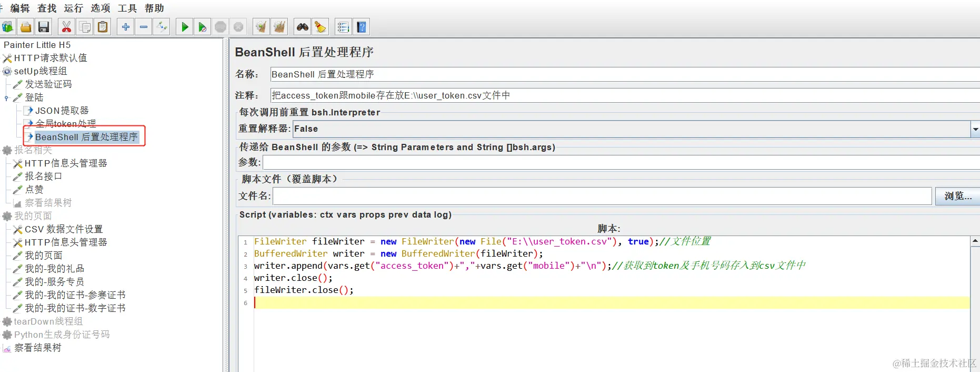The image size is (980, 372).
Task: Save the test plan with floppy icon
Action: (44, 27)
